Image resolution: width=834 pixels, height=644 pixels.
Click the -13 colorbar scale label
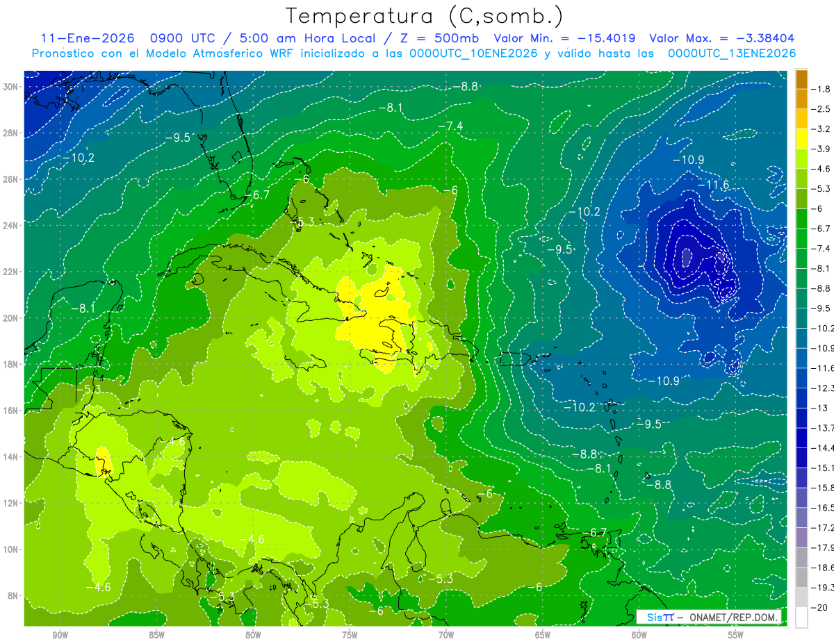pyautogui.click(x=818, y=408)
